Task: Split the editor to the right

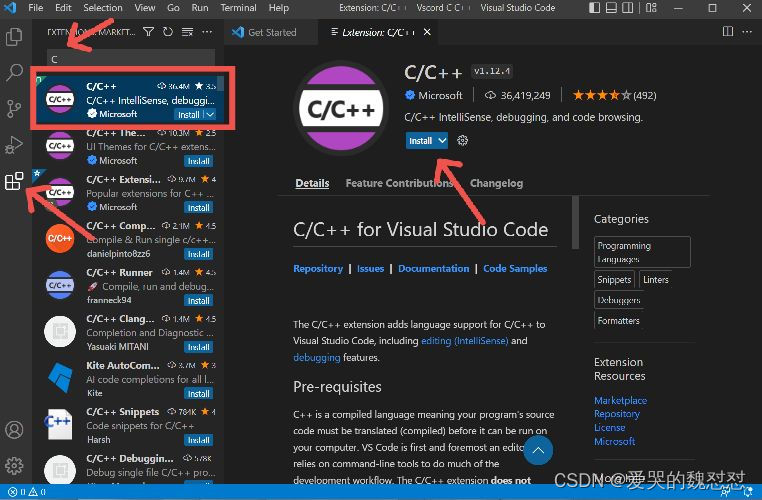Action: click(727, 32)
